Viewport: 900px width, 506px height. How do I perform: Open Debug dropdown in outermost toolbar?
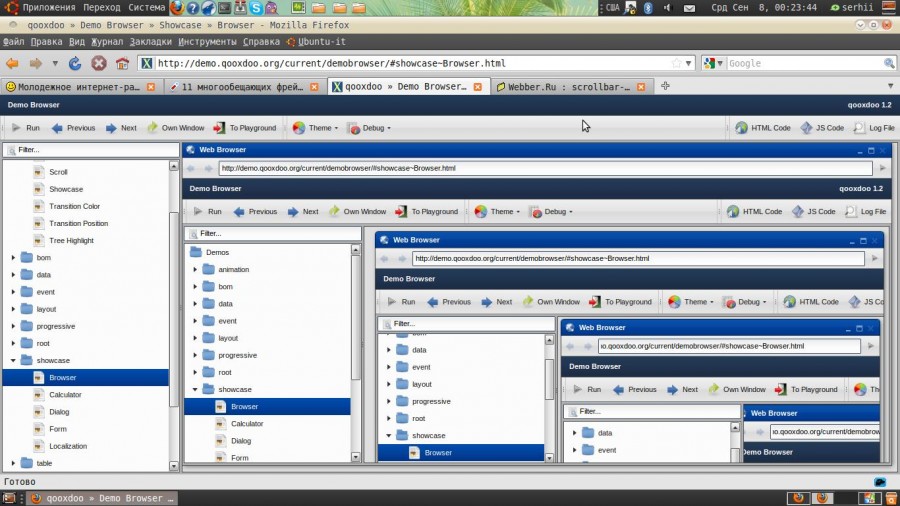[370, 128]
